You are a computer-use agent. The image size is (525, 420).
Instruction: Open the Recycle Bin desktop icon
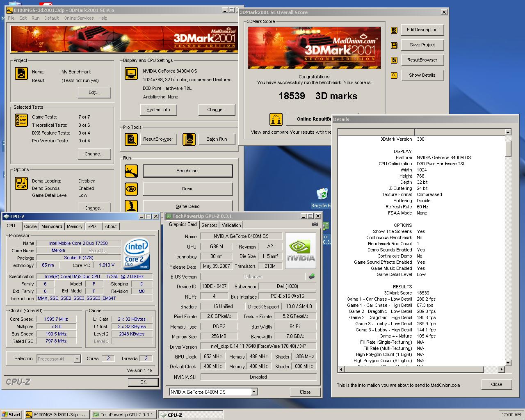click(x=322, y=198)
